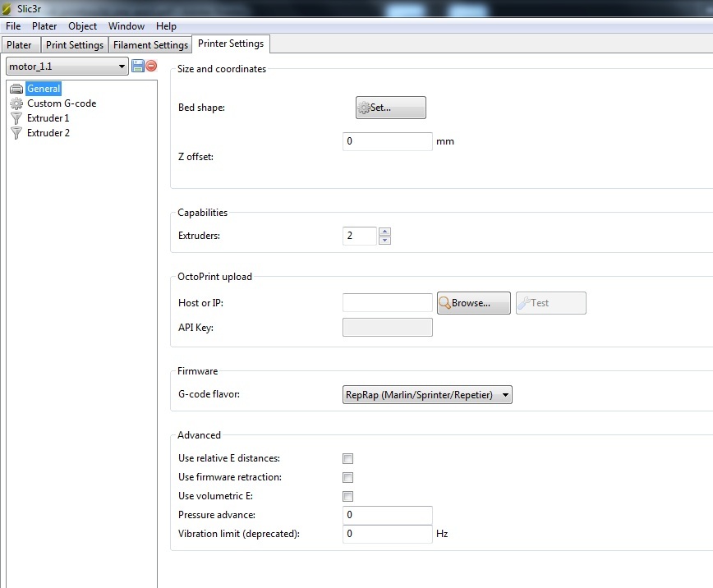Switch to the Filament Settings tab
The width and height of the screenshot is (713, 588).
pos(150,45)
